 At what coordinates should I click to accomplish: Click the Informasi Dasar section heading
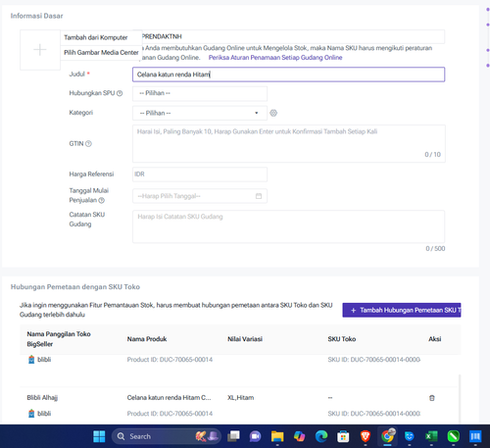36,16
